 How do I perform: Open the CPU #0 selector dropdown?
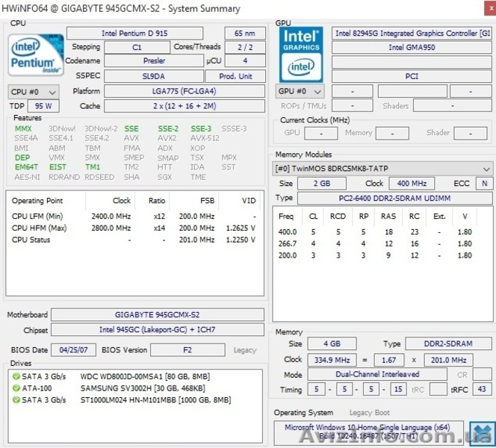coord(33,92)
